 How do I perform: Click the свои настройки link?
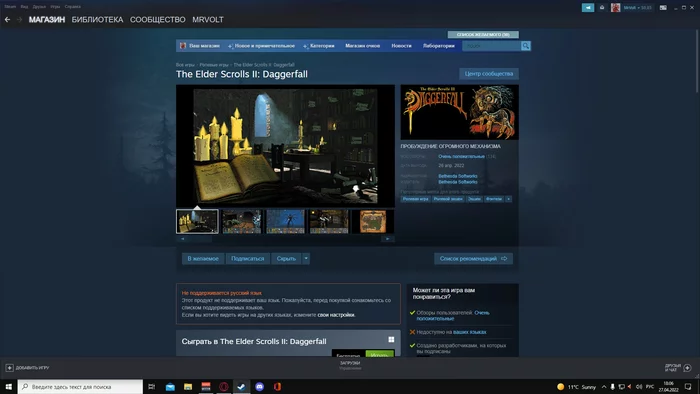tap(336, 315)
